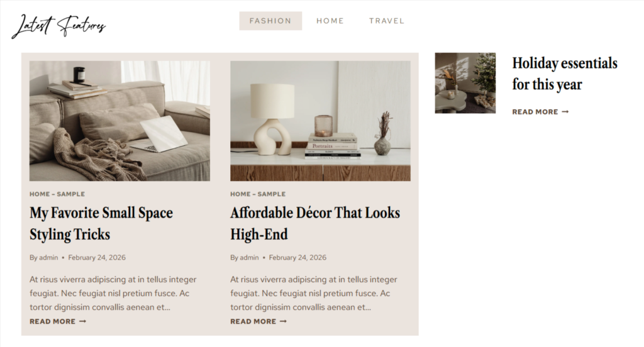This screenshot has width=644, height=347.
Task: Open 'Holiday essentials for this year' title
Action: coord(565,74)
